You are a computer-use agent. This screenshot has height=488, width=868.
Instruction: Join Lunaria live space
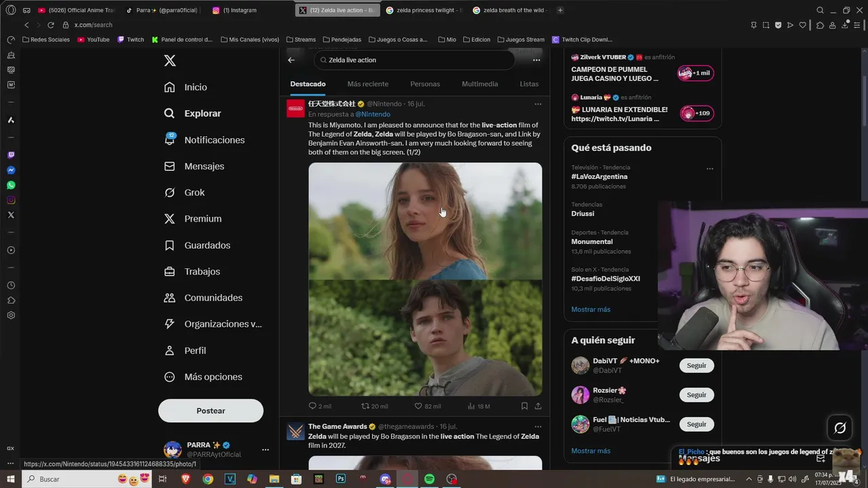click(x=697, y=113)
